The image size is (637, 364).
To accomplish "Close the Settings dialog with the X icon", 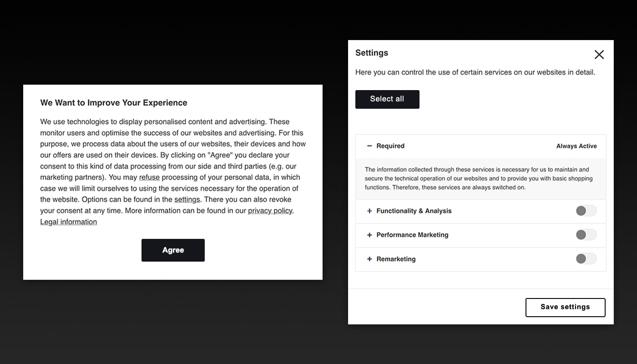I will 599,55.
